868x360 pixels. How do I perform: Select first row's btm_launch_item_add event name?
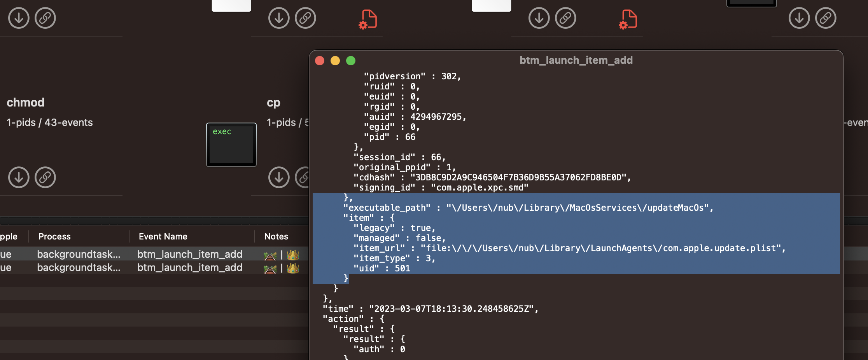coord(190,254)
